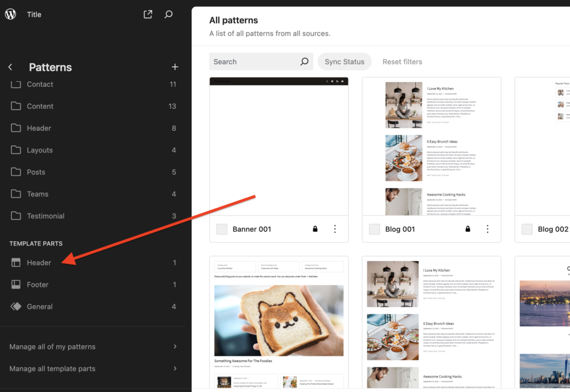
Task: Open General under Template Parts
Action: 94,307
